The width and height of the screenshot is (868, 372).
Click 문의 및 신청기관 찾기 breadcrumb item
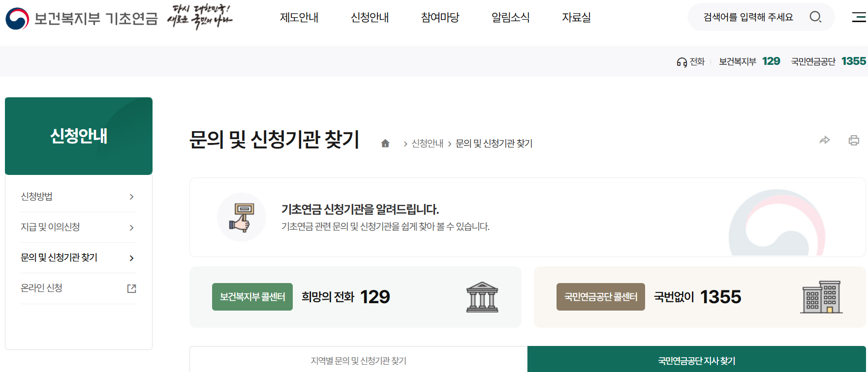(494, 143)
